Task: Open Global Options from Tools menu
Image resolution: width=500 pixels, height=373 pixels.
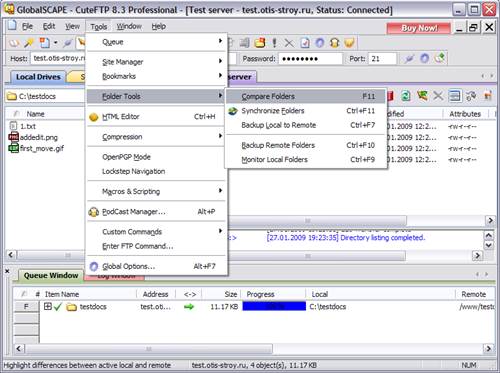Action: (x=156, y=266)
